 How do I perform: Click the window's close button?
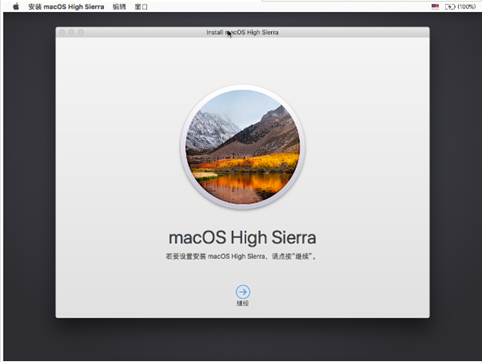tap(62, 32)
